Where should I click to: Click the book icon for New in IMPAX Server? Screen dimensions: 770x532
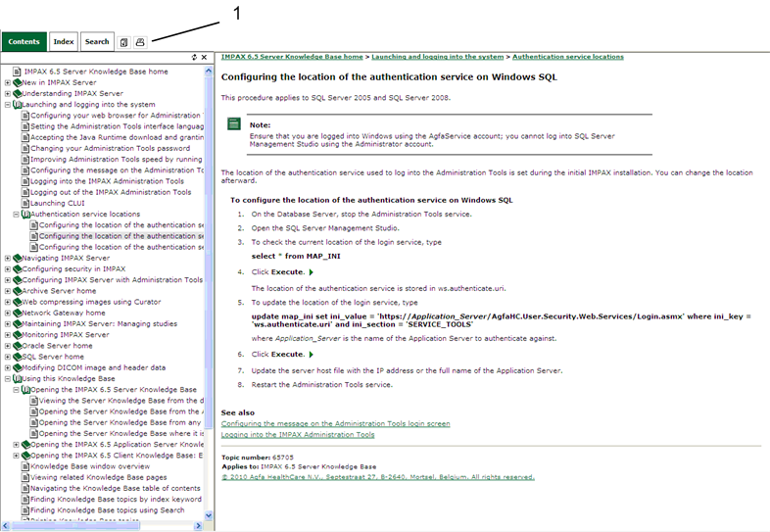click(18, 82)
